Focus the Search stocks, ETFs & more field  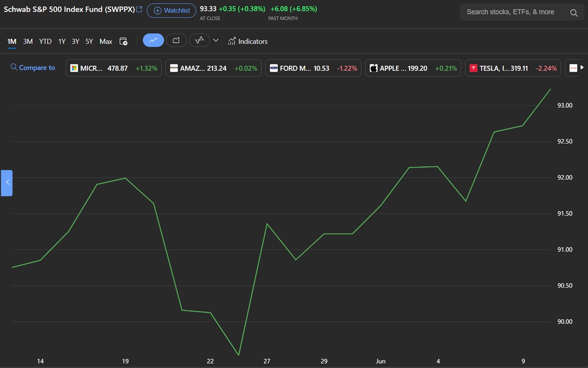522,12
